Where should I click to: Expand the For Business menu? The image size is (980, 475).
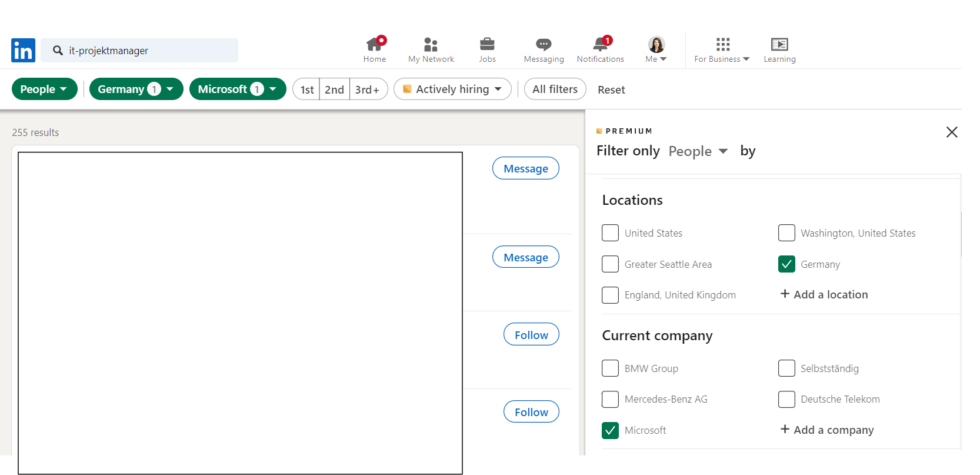(x=722, y=59)
